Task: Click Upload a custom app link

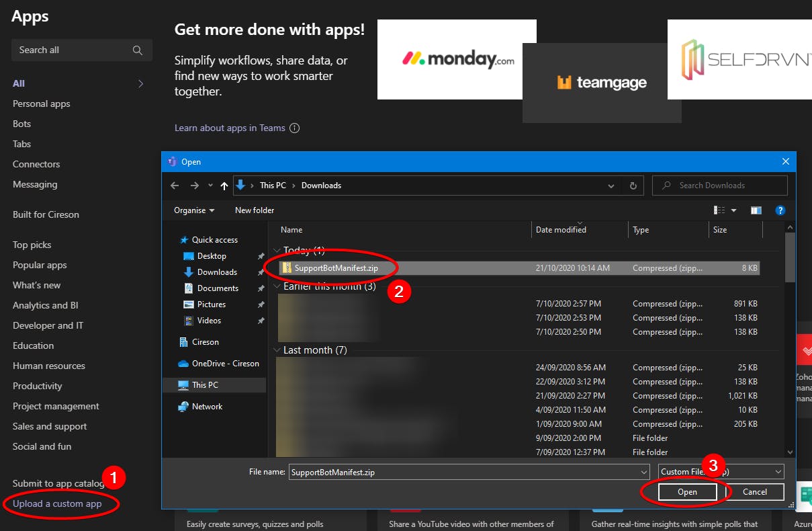Action: (57, 503)
